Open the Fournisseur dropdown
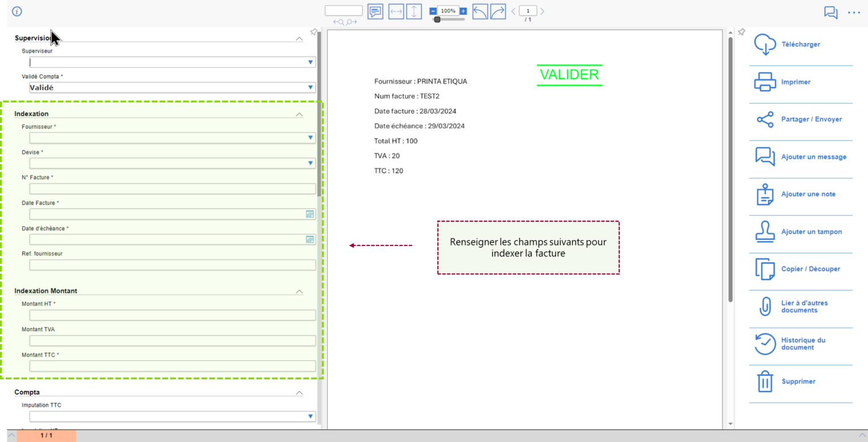 coord(310,138)
